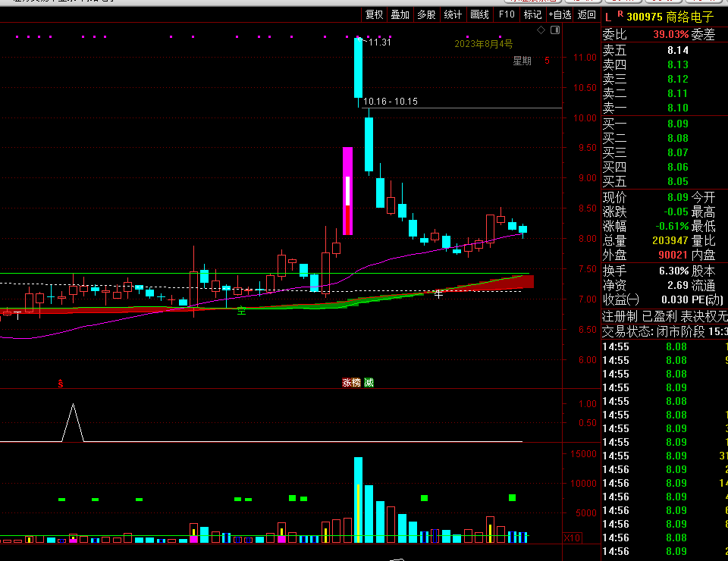Click the 涨幅 -0.61% value
Image resolution: width=728 pixels, height=561 pixels.
point(672,226)
